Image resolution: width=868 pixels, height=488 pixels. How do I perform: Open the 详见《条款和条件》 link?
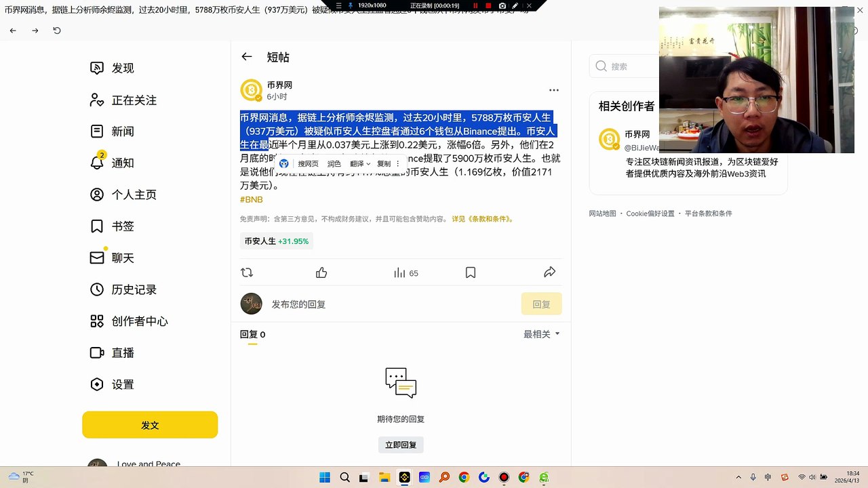[483, 219]
